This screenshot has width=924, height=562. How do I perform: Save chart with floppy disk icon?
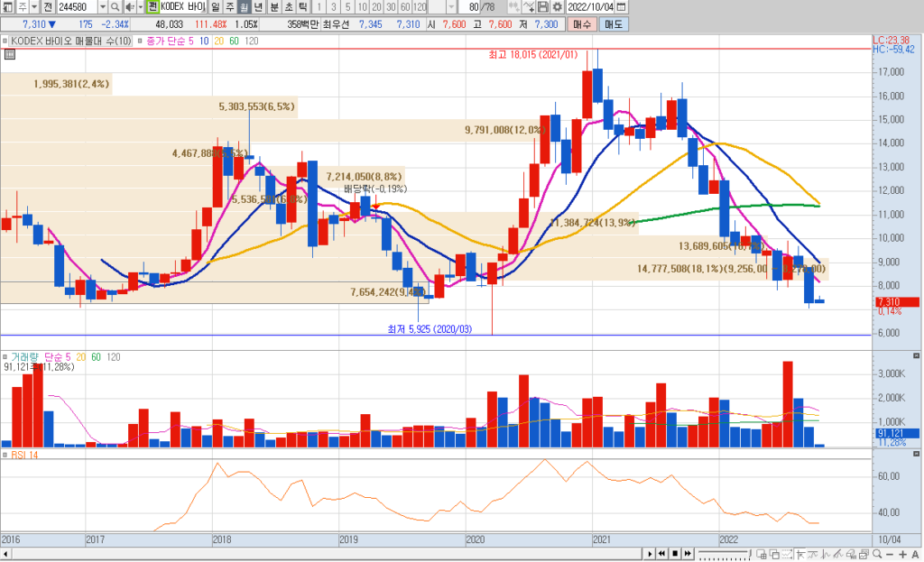coord(543,7)
